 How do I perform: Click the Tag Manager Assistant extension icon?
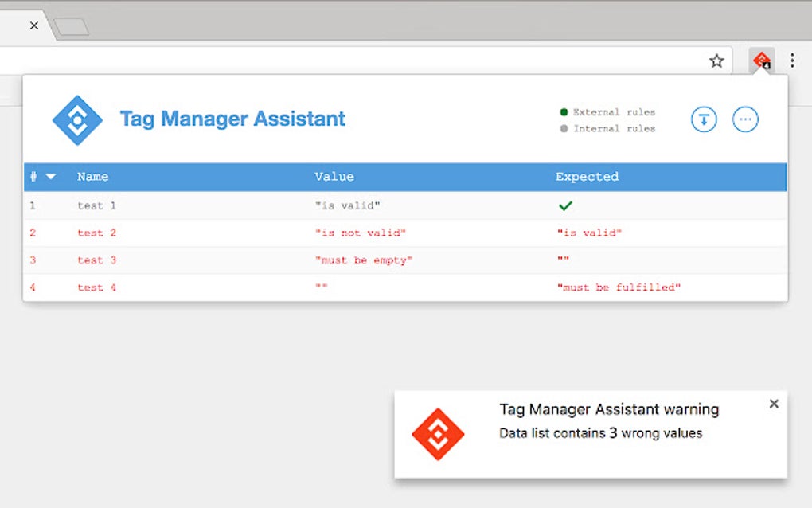point(762,61)
